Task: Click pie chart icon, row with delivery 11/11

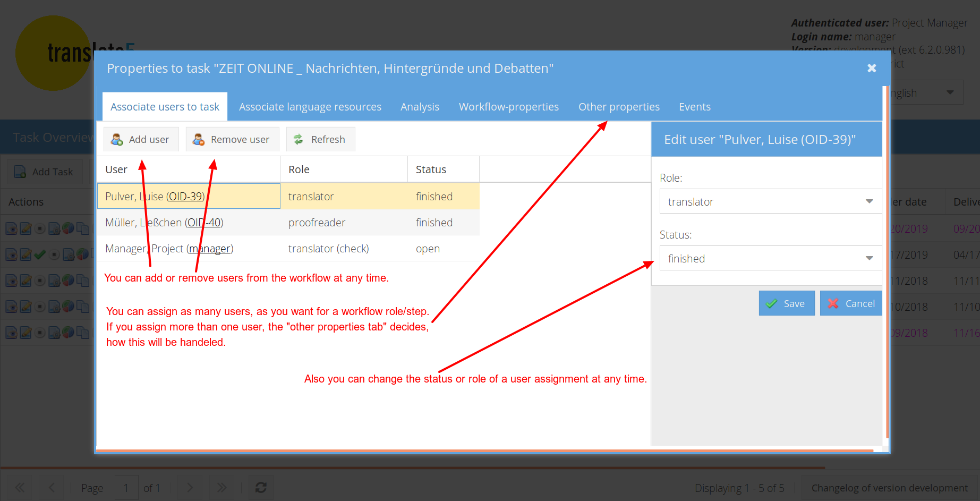Action: [x=68, y=280]
